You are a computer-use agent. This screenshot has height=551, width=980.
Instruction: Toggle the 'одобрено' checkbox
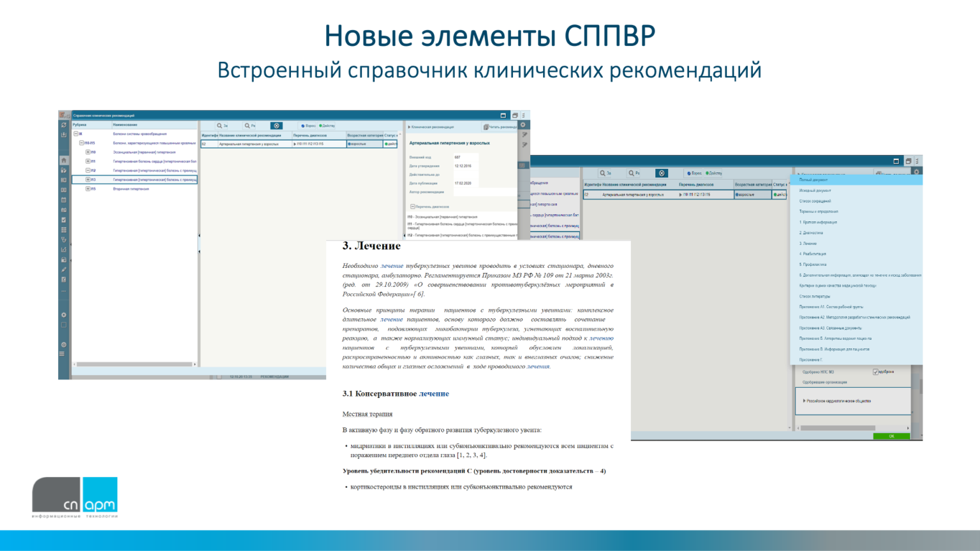[x=875, y=372]
